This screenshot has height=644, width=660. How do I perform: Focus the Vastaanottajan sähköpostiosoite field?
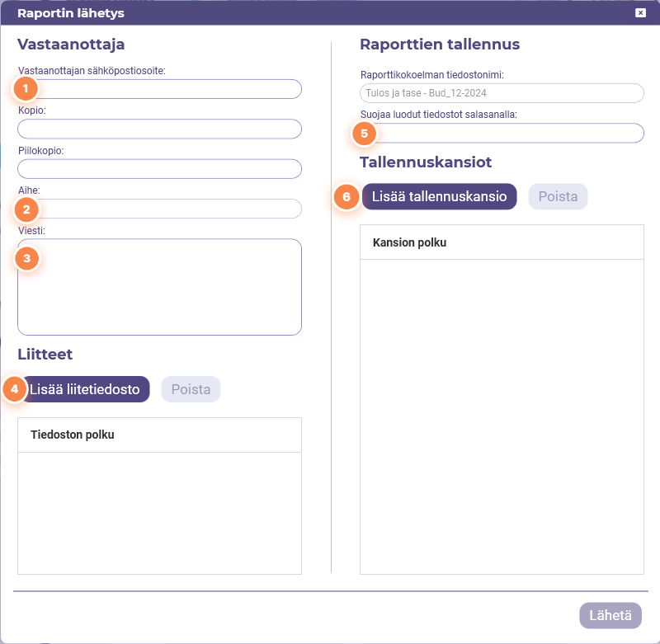159,89
